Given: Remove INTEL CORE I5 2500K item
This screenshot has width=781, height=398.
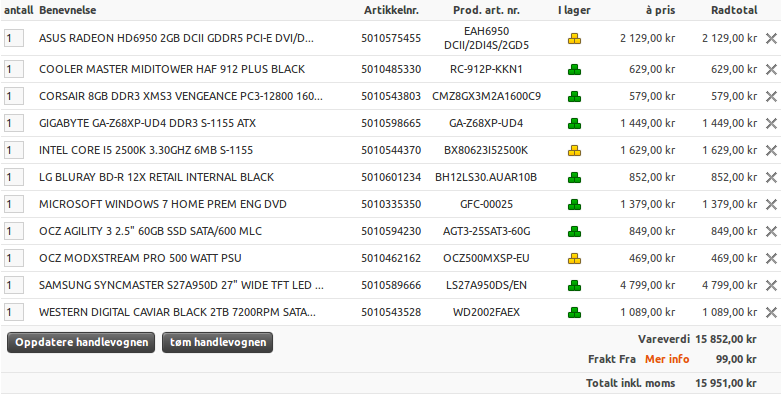Looking at the screenshot, I should (x=771, y=150).
